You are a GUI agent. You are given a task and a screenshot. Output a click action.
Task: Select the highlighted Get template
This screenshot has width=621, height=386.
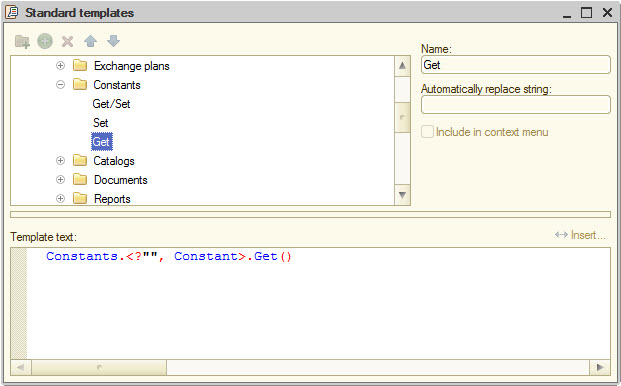pos(102,142)
